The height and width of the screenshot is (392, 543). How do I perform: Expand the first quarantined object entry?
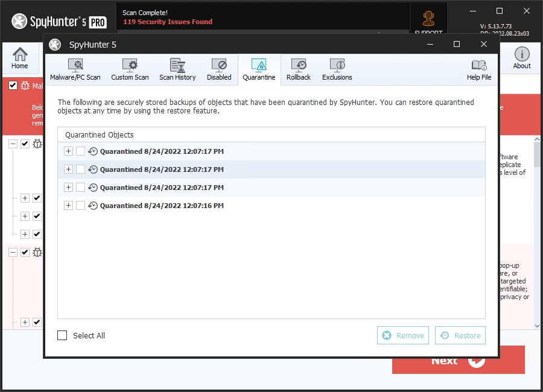pos(68,151)
